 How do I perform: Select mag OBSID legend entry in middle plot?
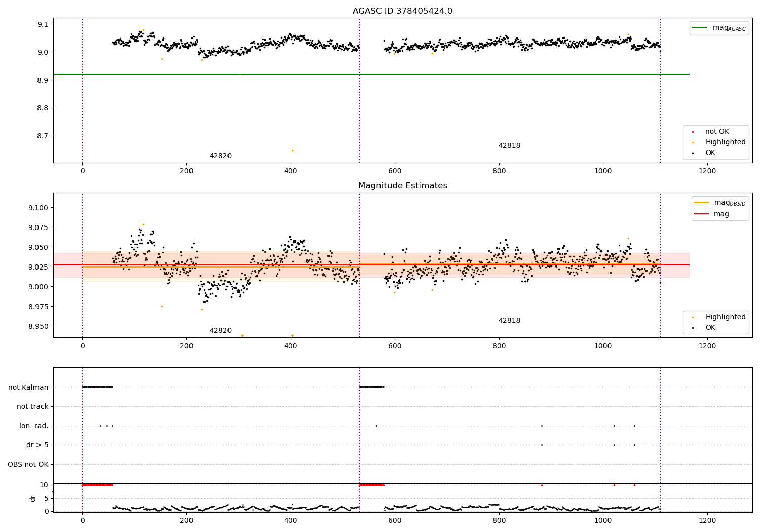pos(720,203)
